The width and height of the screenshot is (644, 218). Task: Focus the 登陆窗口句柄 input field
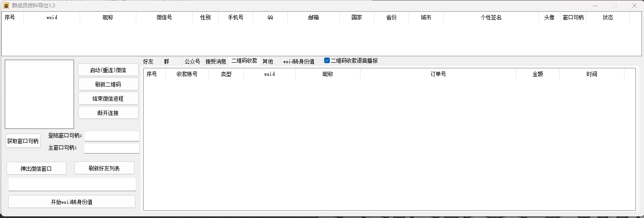click(x=112, y=136)
